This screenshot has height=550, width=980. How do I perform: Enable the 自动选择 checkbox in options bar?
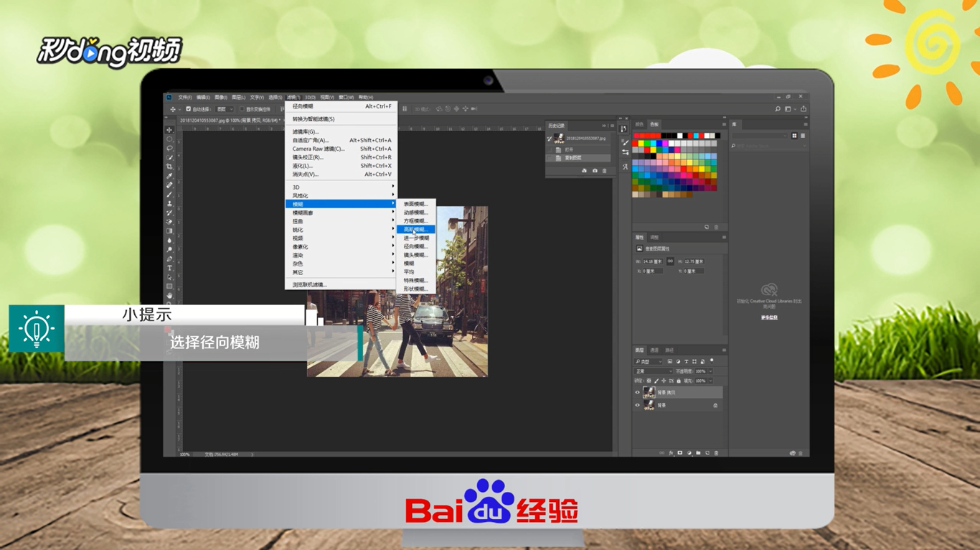tap(189, 108)
